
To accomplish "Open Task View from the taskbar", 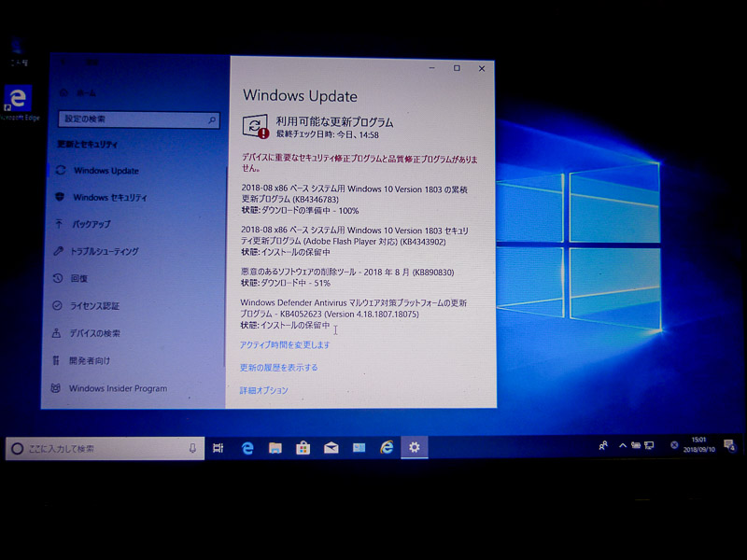I will (x=218, y=448).
